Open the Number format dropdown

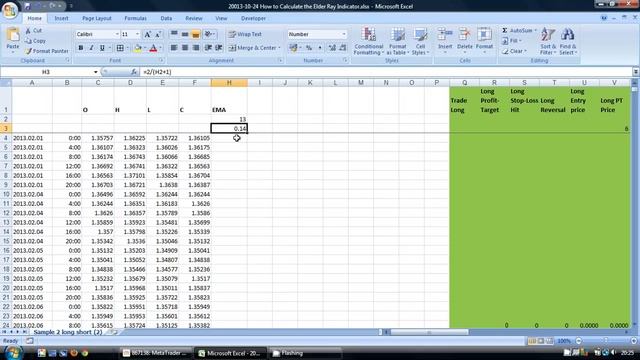tap(344, 34)
